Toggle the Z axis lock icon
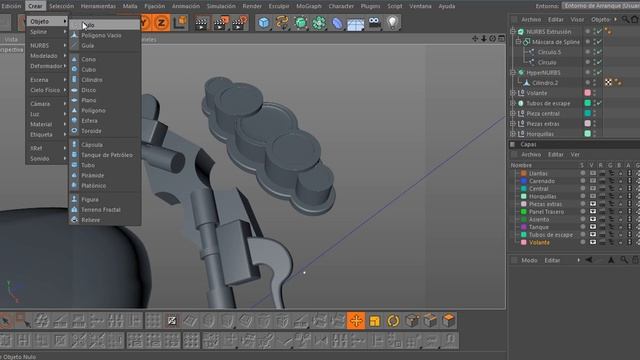This screenshot has height=360, width=640. coord(162,23)
